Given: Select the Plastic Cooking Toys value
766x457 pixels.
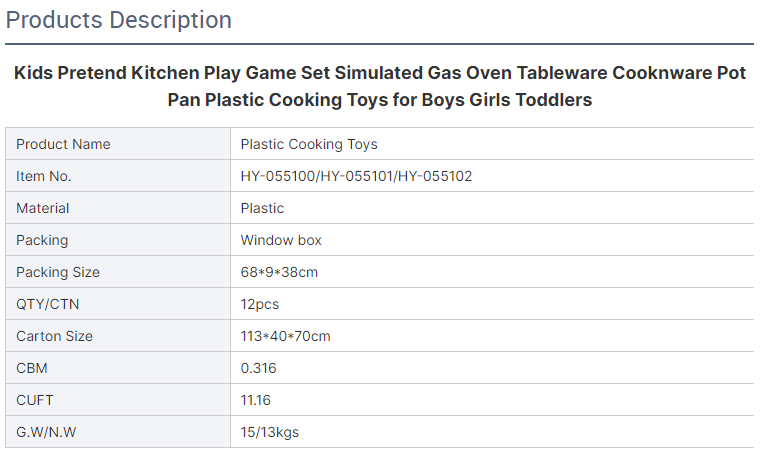Looking at the screenshot, I should pos(309,144).
